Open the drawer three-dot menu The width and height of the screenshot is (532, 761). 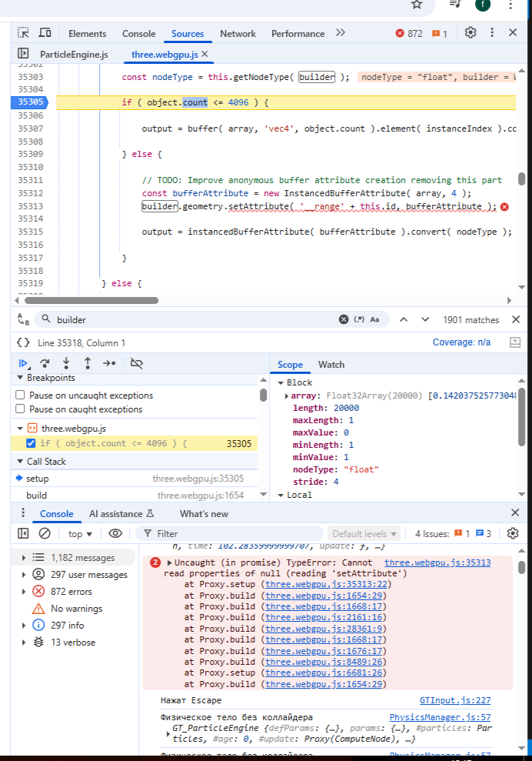[x=23, y=513]
